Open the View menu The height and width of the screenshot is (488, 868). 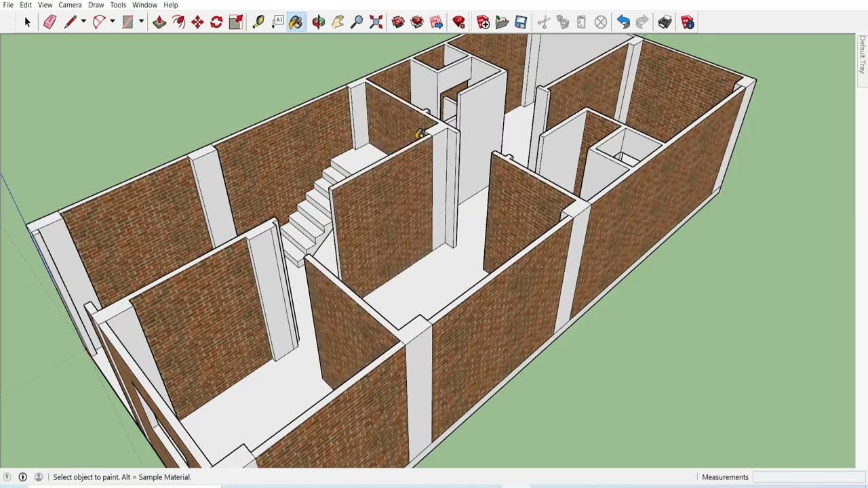point(45,5)
